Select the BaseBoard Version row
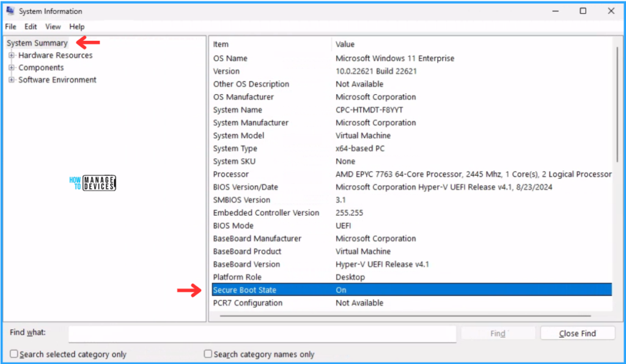Viewport: 626px width, 364px height. [411, 264]
